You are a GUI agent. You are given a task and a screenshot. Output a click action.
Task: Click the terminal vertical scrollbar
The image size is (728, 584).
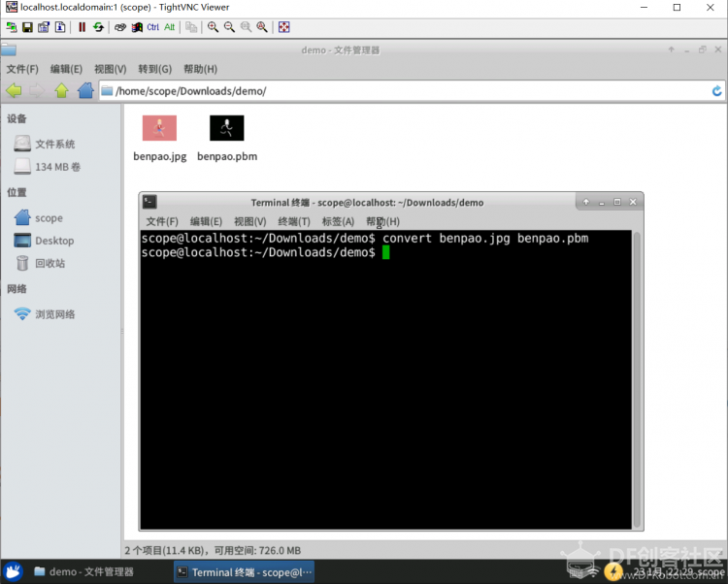[x=637, y=379]
